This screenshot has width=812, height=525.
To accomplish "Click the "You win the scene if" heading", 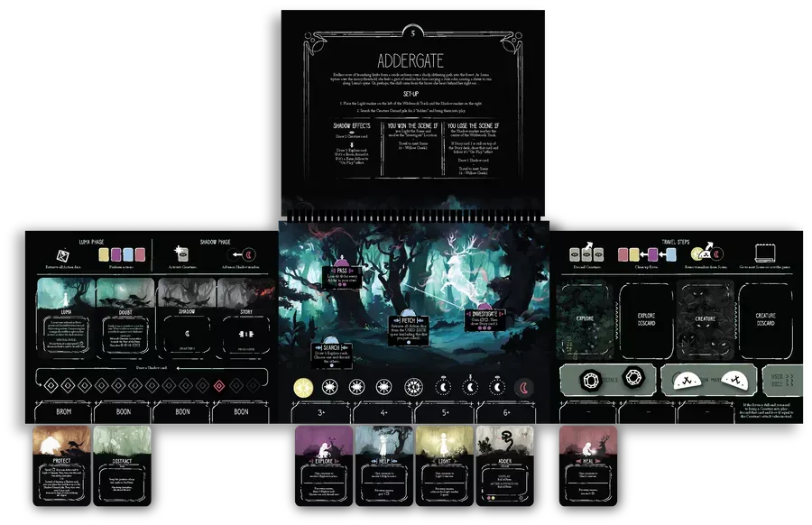I will [x=412, y=125].
